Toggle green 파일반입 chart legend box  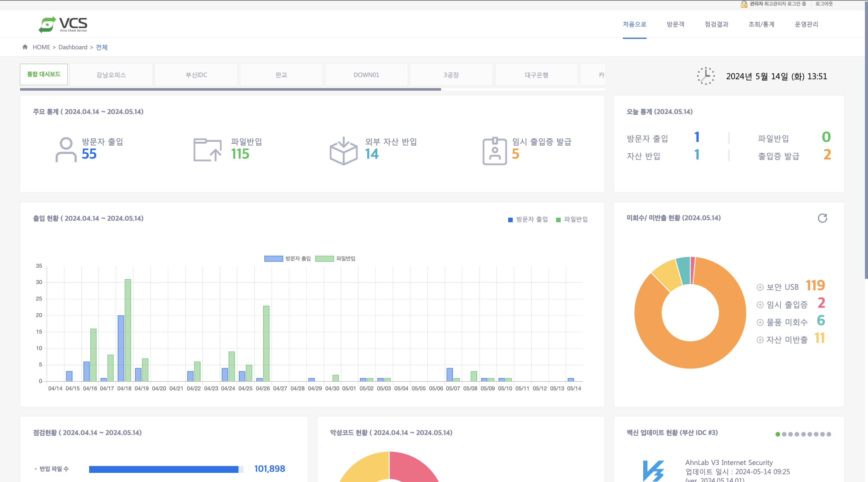(324, 259)
